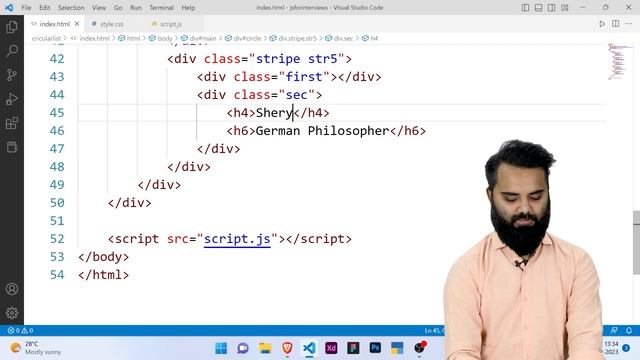Click Ln 45 cursor position in status bar

(x=434, y=330)
